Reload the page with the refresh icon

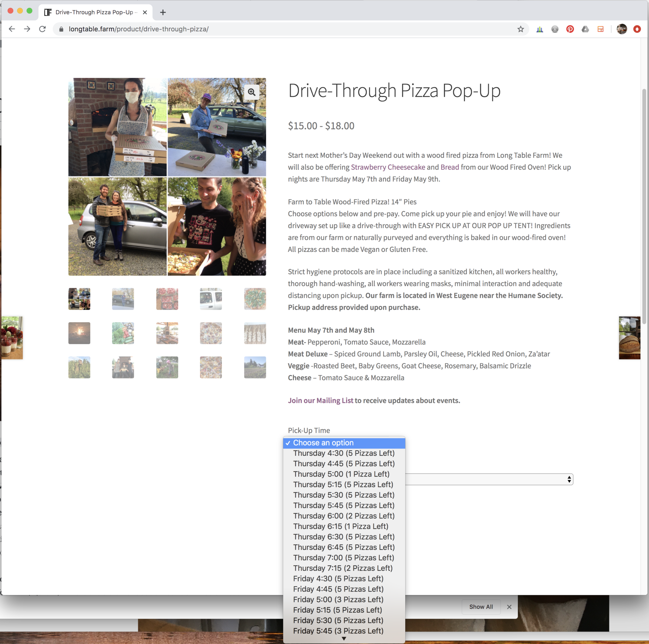click(x=42, y=29)
